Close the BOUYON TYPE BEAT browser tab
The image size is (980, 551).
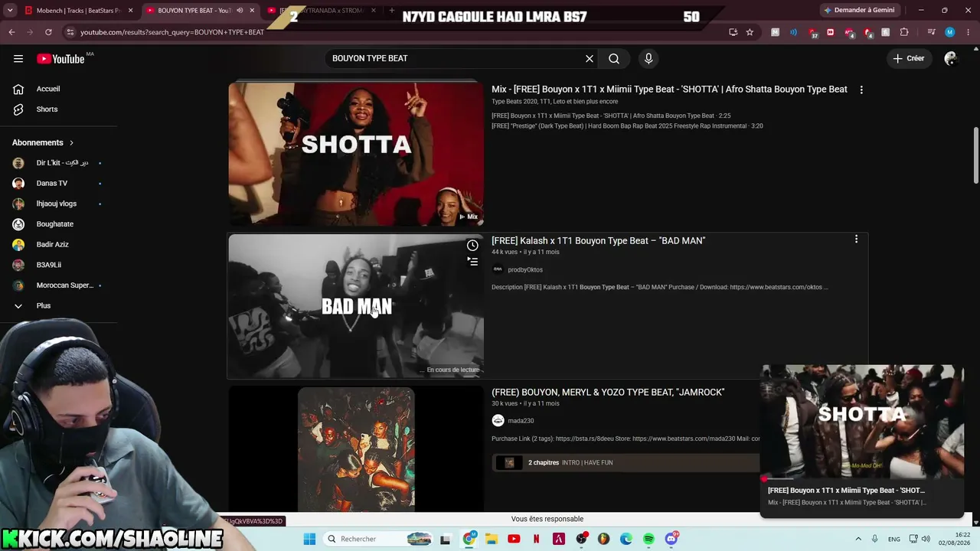[252, 11]
